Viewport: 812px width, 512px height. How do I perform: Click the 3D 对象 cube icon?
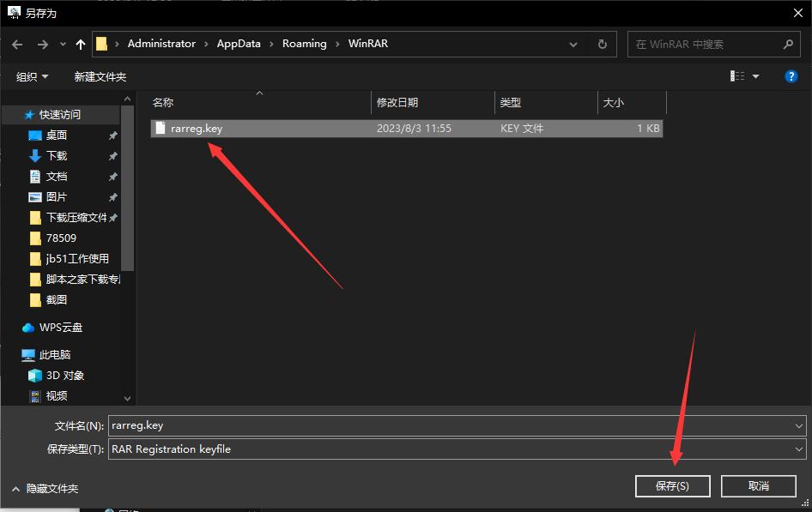click(34, 376)
